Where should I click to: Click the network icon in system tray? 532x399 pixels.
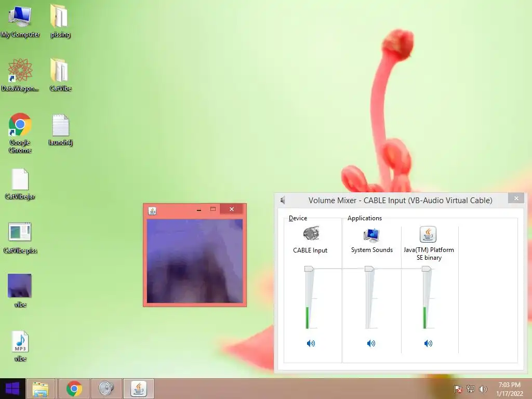[x=471, y=389]
